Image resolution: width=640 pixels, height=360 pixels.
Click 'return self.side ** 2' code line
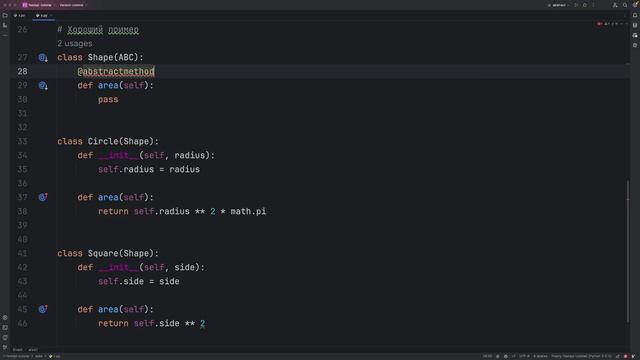point(151,323)
